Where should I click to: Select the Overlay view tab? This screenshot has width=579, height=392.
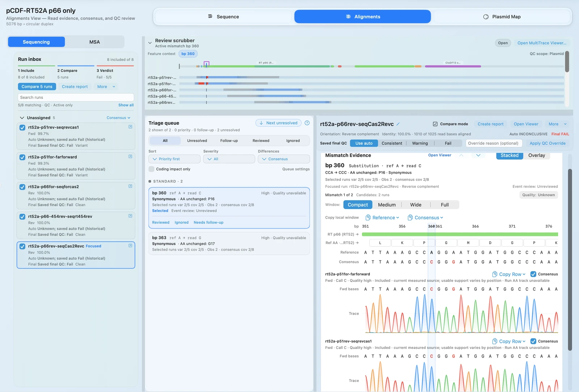coord(536,155)
